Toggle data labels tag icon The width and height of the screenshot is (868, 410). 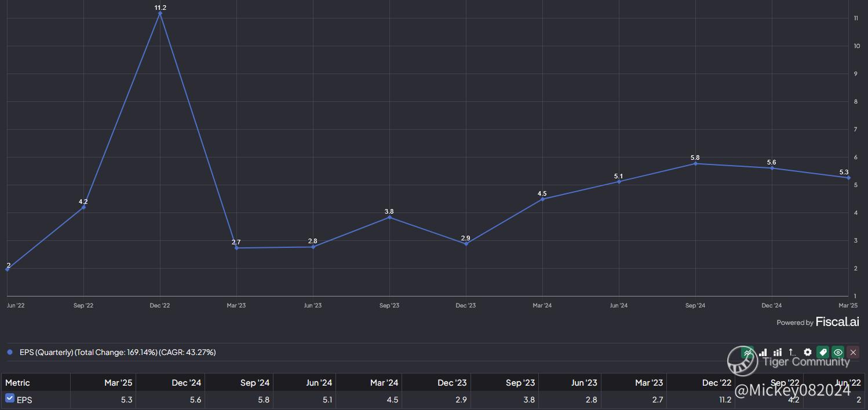click(822, 352)
